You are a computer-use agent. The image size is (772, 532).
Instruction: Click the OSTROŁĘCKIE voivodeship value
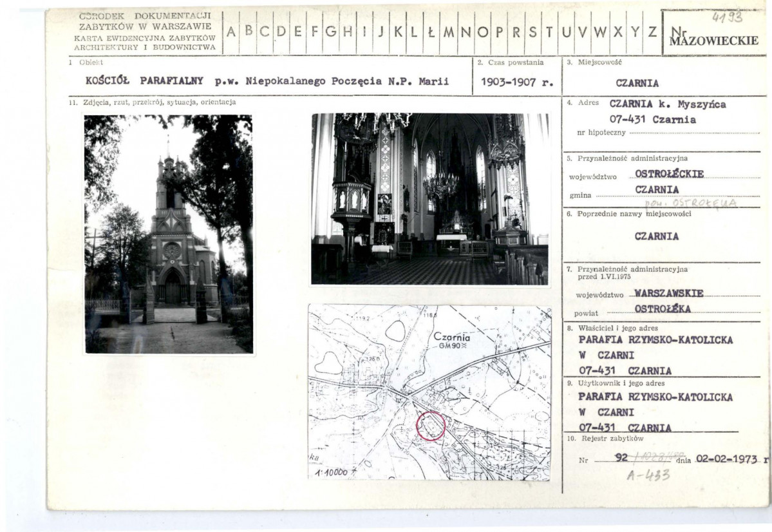pos(670,174)
